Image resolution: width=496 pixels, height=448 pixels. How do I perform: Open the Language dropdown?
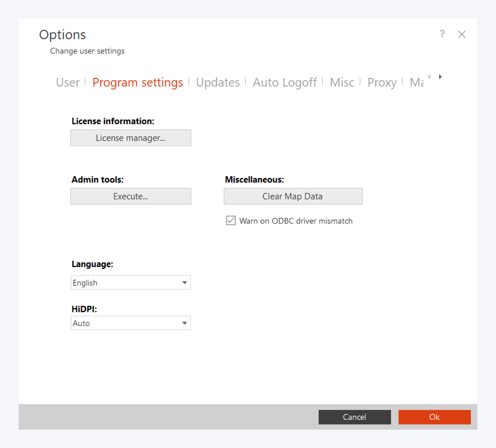(x=184, y=283)
